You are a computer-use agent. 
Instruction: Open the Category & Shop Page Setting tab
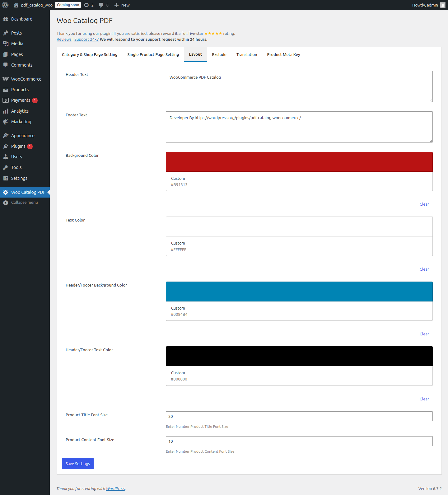pos(90,54)
